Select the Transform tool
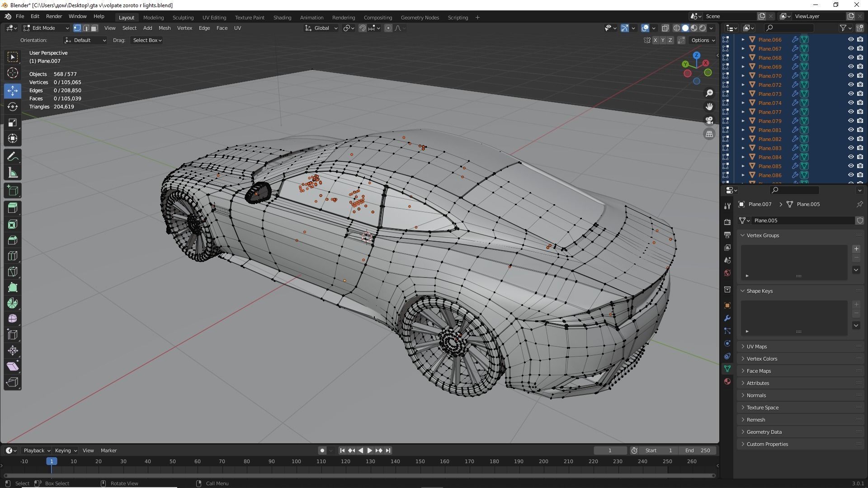This screenshot has height=488, width=868. pyautogui.click(x=13, y=138)
